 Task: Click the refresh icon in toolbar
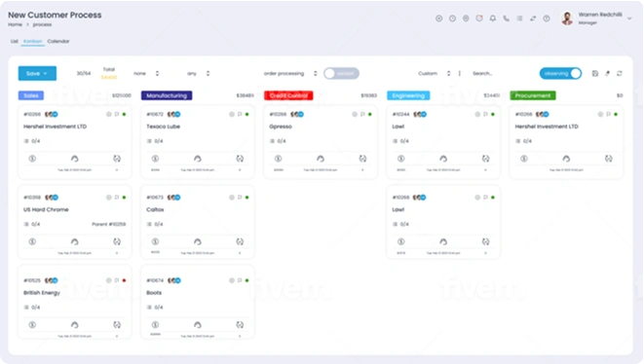620,73
